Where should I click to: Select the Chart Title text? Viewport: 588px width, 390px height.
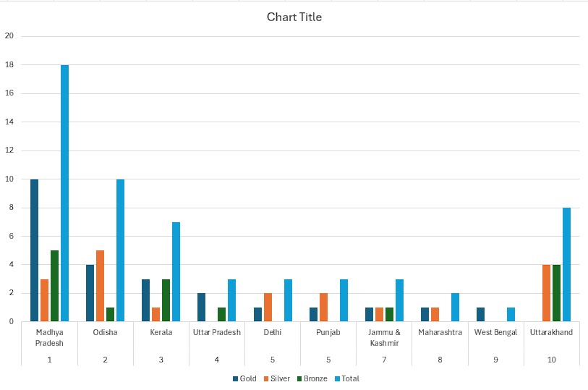point(294,17)
